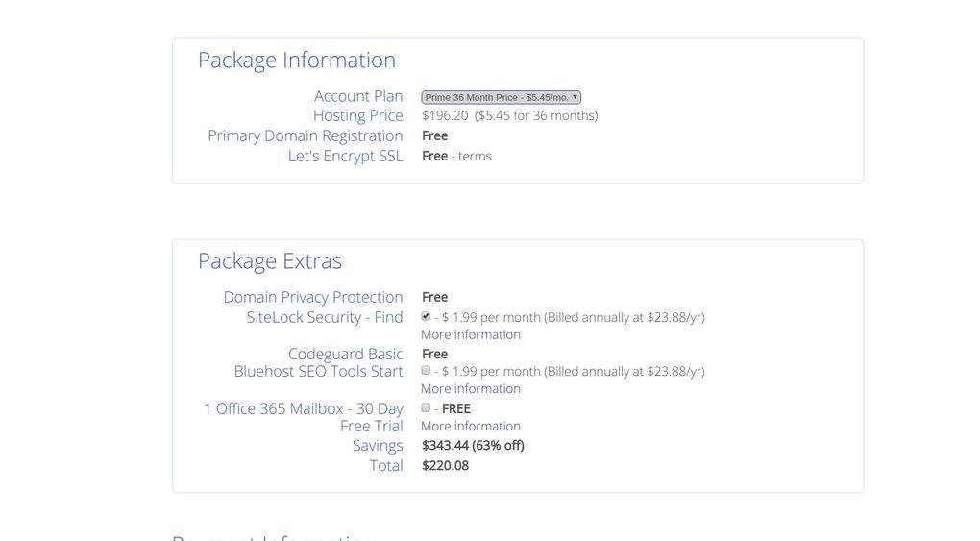This screenshot has width=980, height=541.
Task: Click the Codeguard Basic label
Action: [345, 354]
